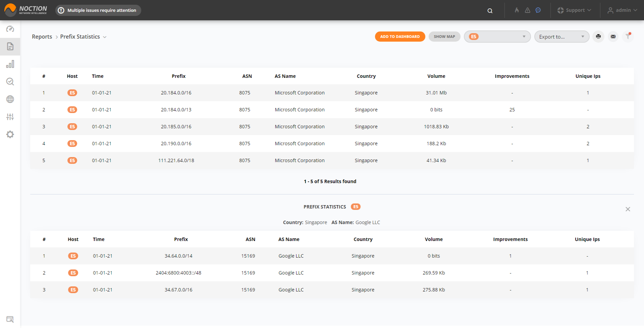Select prefix 20.184.0.0/13
This screenshot has height=328, width=644.
pyautogui.click(x=176, y=110)
